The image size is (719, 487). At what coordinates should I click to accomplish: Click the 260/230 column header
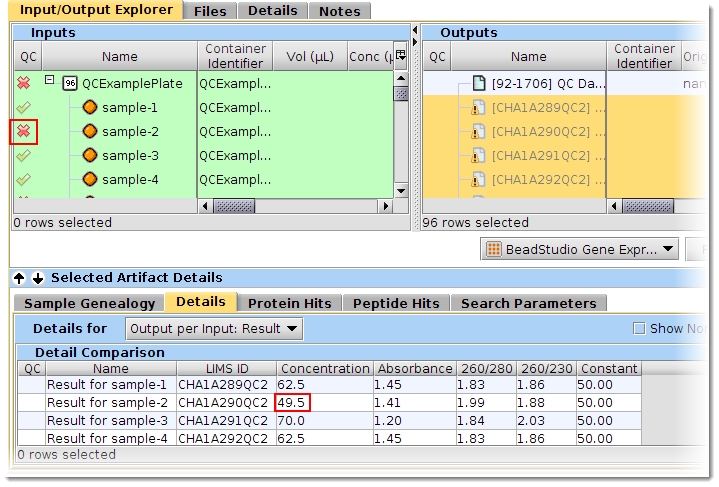(547, 369)
